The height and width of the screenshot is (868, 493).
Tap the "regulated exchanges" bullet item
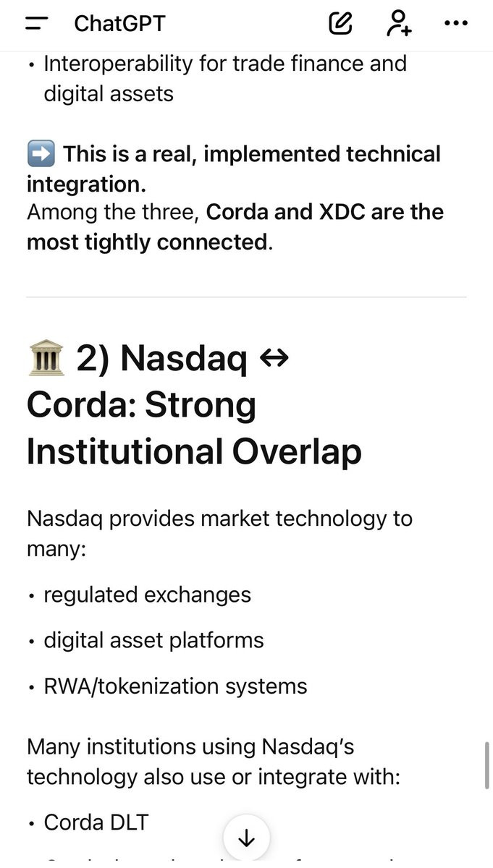pos(148,595)
